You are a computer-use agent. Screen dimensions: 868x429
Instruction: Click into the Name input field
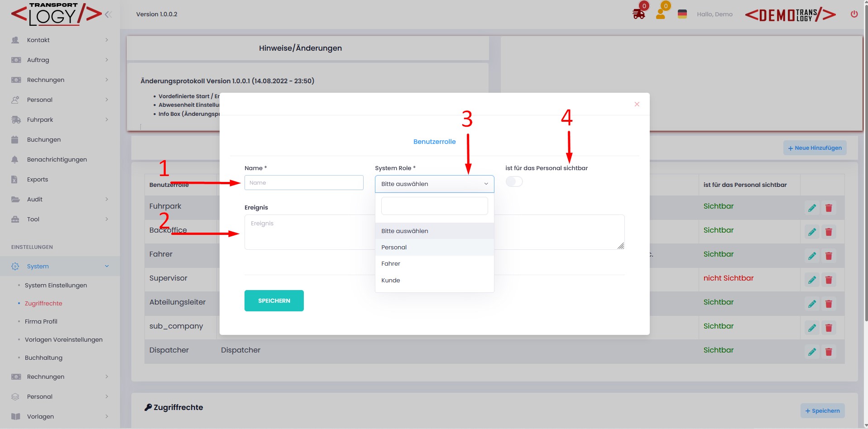[304, 183]
